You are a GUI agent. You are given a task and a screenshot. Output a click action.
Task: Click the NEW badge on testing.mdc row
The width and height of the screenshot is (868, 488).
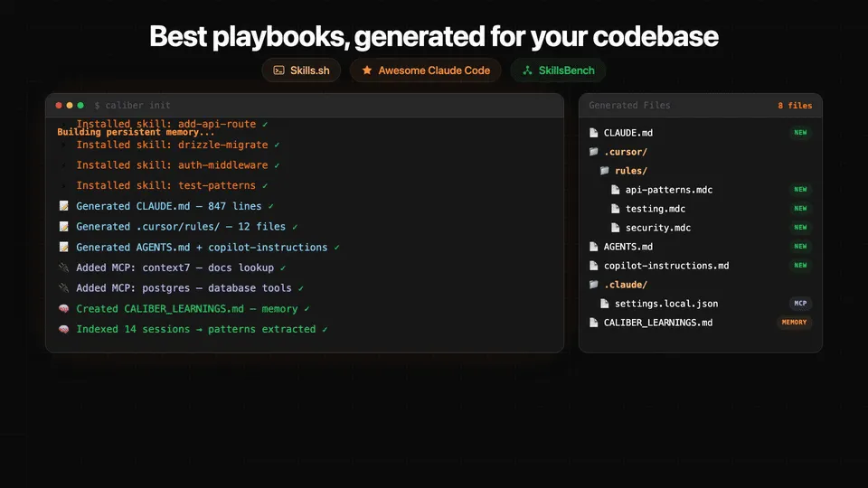click(800, 209)
